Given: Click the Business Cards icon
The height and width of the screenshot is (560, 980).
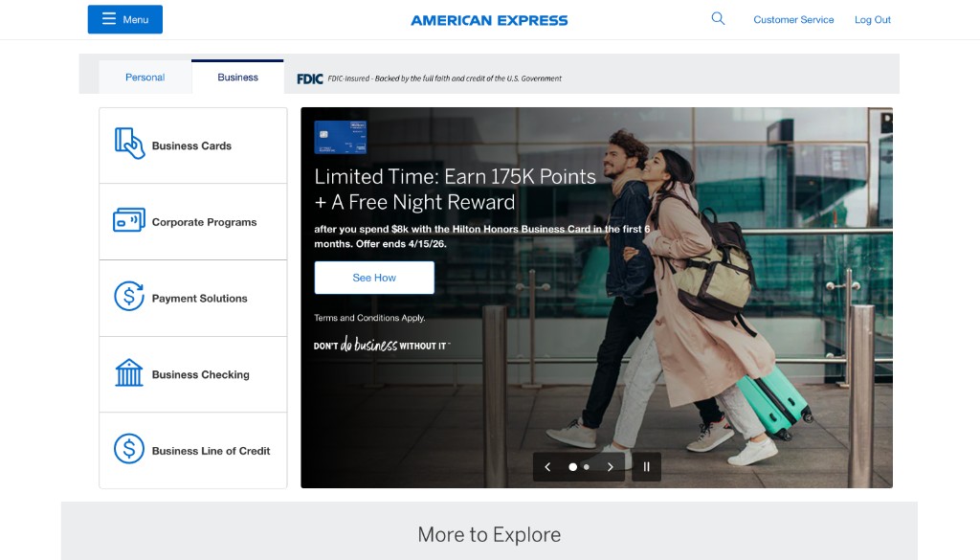Looking at the screenshot, I should point(129,144).
